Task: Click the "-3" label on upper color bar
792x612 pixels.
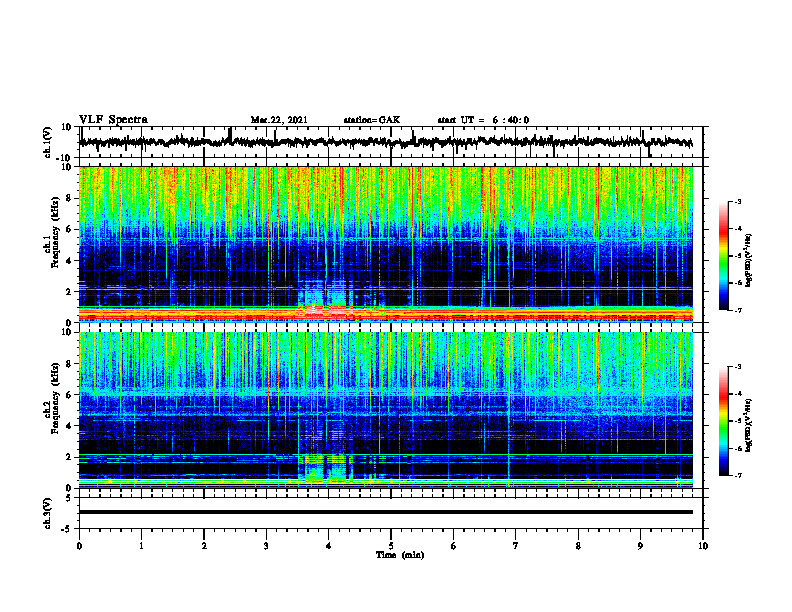Action: [x=738, y=201]
